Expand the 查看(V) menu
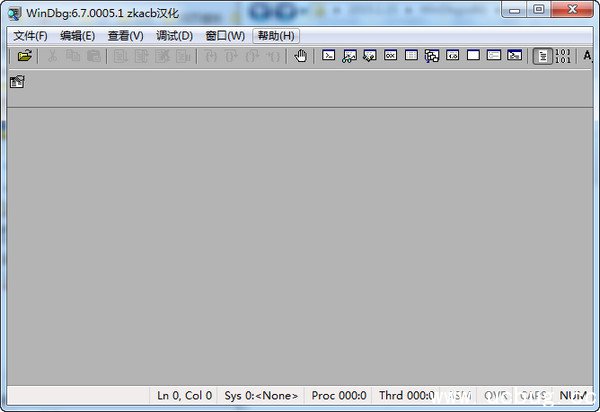The image size is (600, 412). point(126,35)
